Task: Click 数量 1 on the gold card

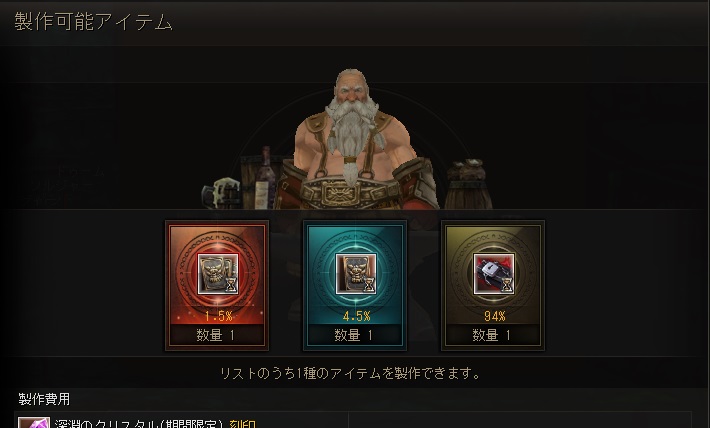Action: [491, 335]
